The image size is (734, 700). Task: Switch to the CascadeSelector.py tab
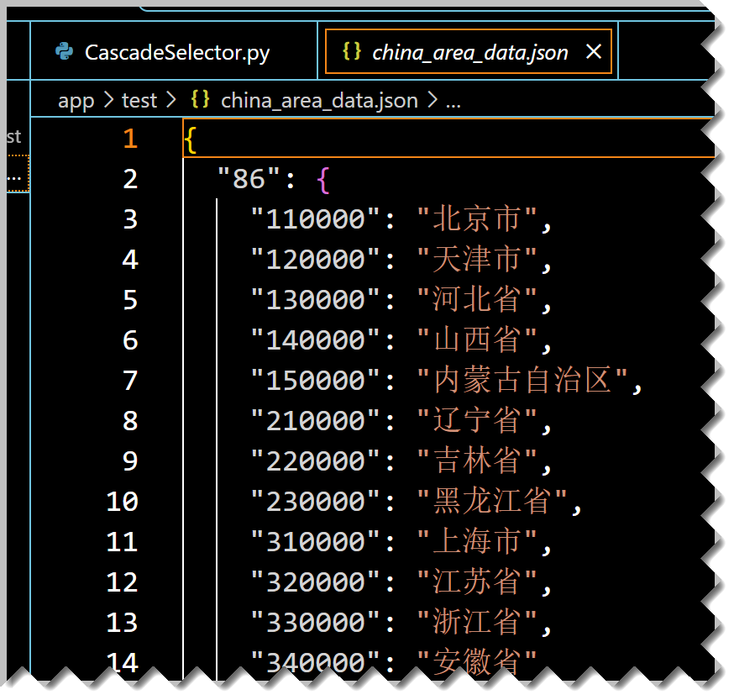177,53
